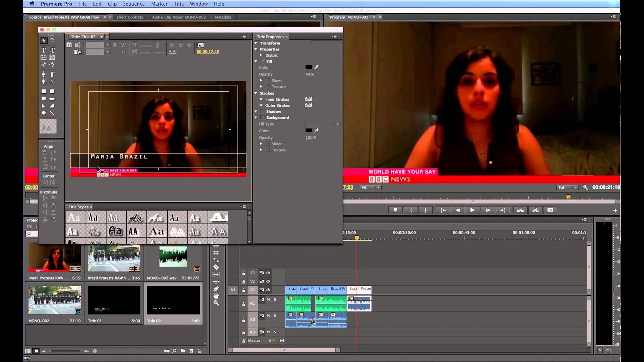Click the Tab Stops icon

tap(172, 52)
